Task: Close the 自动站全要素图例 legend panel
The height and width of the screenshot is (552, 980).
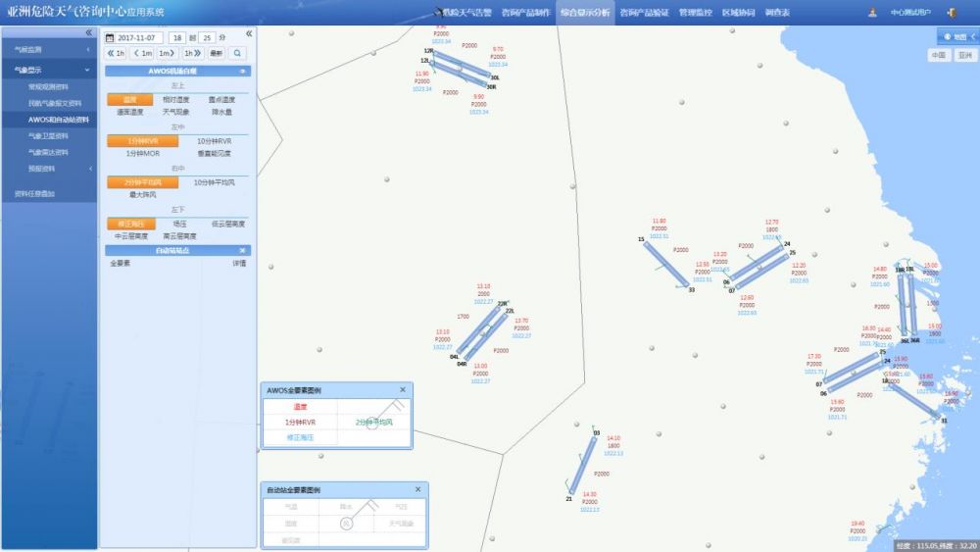Action: click(x=417, y=489)
